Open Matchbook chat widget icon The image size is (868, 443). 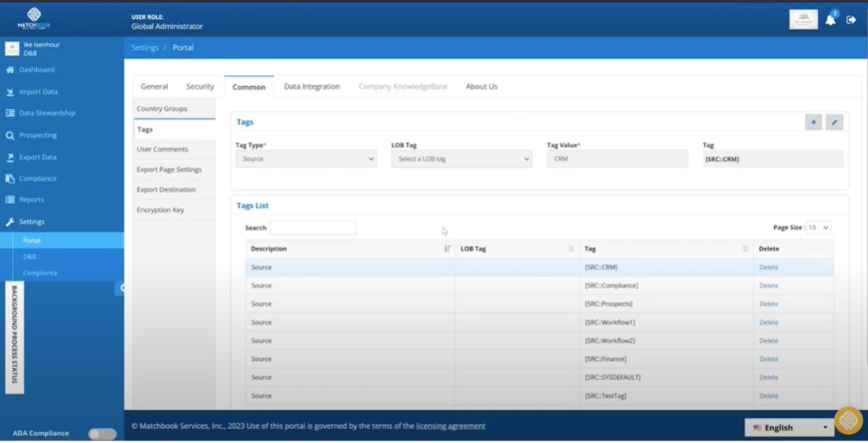[x=848, y=421]
